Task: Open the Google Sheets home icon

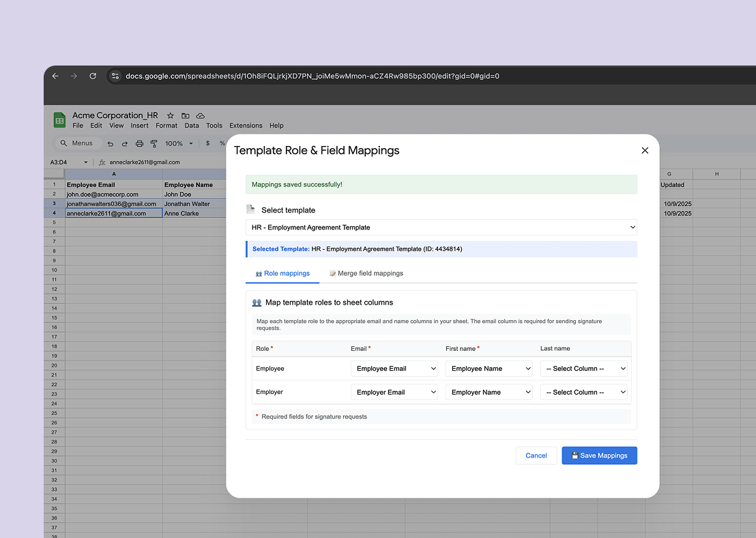Action: click(x=60, y=120)
